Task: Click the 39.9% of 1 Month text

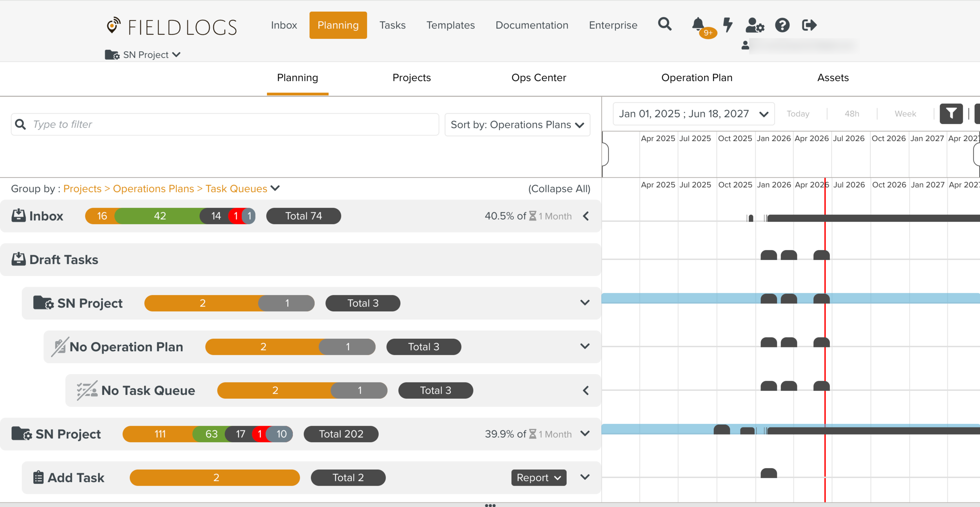Action: tap(528, 434)
